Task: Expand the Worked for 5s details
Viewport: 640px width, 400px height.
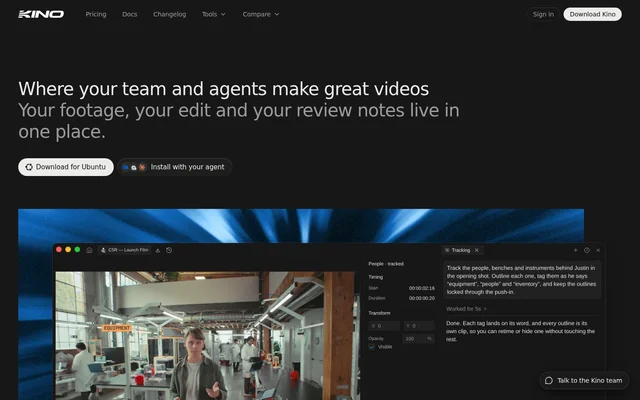Action: tap(466, 309)
